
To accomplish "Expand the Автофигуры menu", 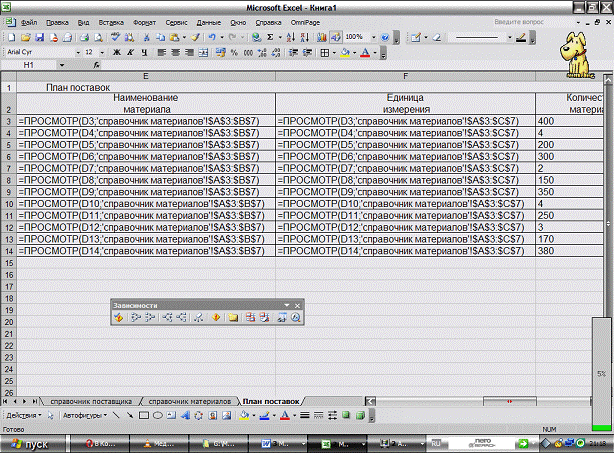I will [x=82, y=413].
